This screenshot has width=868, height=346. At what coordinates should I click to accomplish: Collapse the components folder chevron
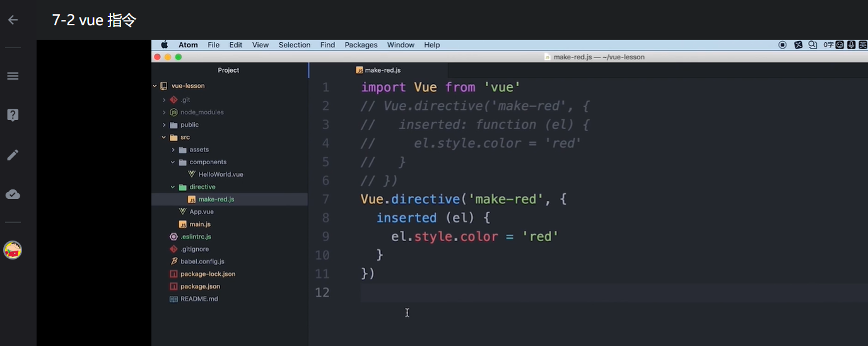pyautogui.click(x=173, y=162)
